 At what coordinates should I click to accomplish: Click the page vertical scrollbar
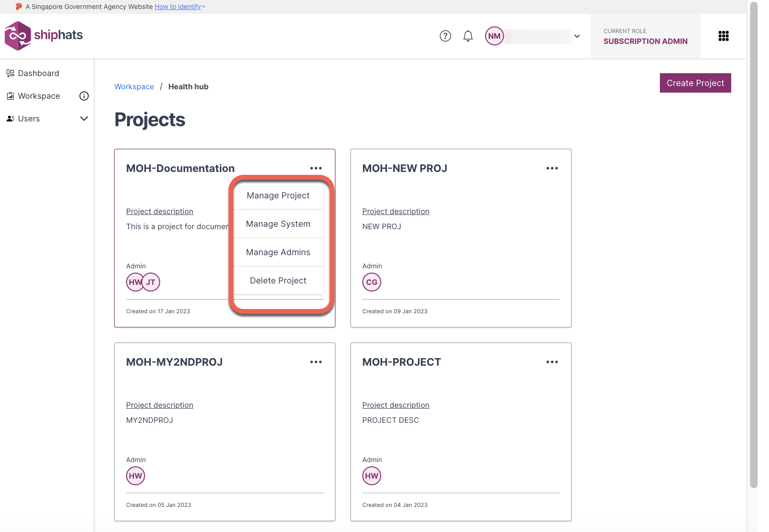coord(754,246)
